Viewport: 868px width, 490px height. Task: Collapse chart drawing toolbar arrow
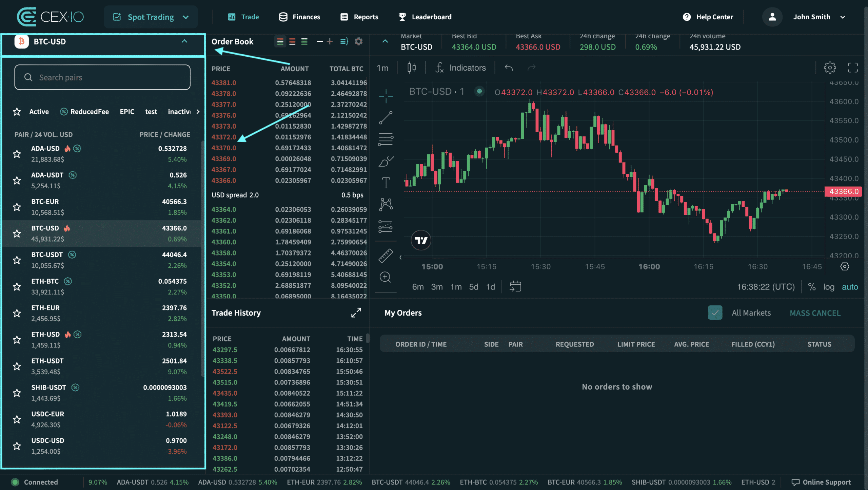pyautogui.click(x=400, y=258)
